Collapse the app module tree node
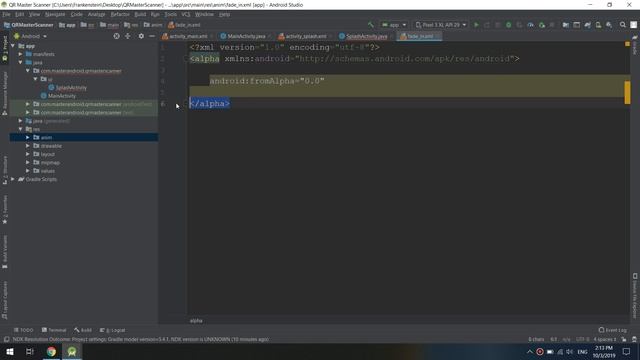This screenshot has width=640, height=360. pyautogui.click(x=13, y=46)
